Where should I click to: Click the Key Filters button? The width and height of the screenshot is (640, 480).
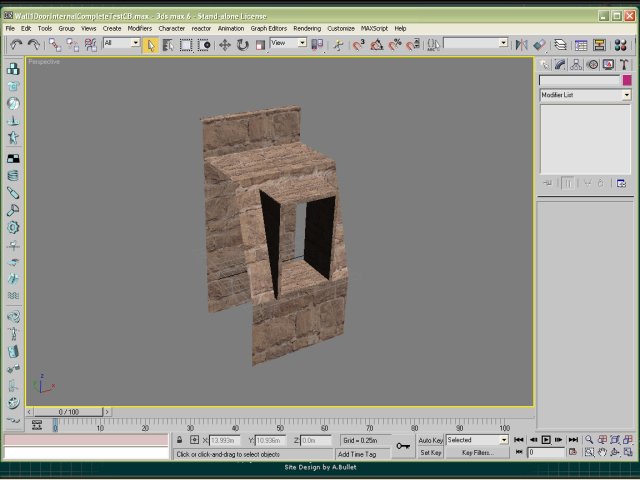coord(476,453)
